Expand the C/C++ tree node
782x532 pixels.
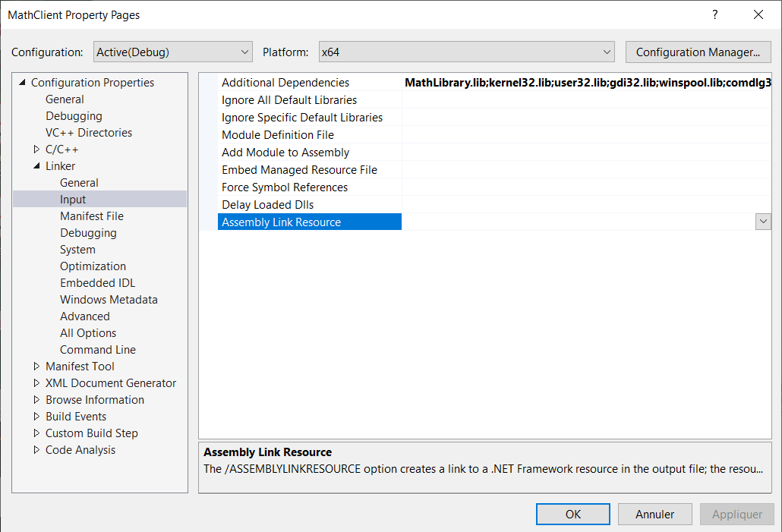pos(37,150)
